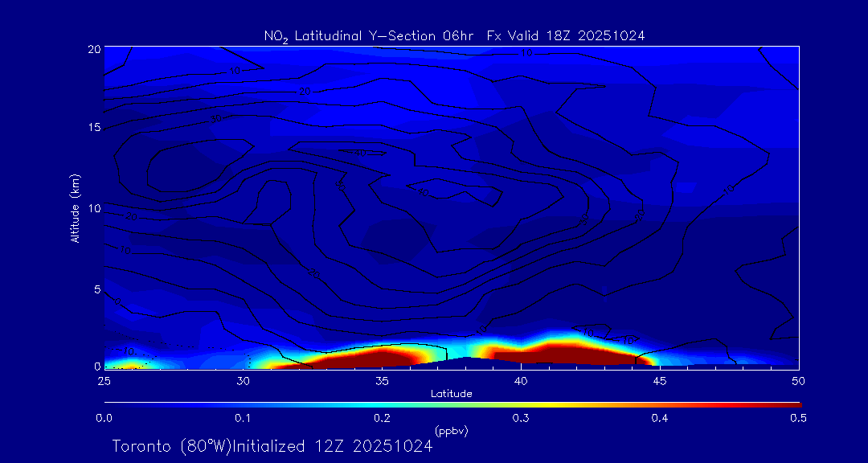Click the 'Toronto (80°W)Initialized 12Z 20251024' footer text
The width and height of the screenshot is (868, 463).
[x=272, y=446]
